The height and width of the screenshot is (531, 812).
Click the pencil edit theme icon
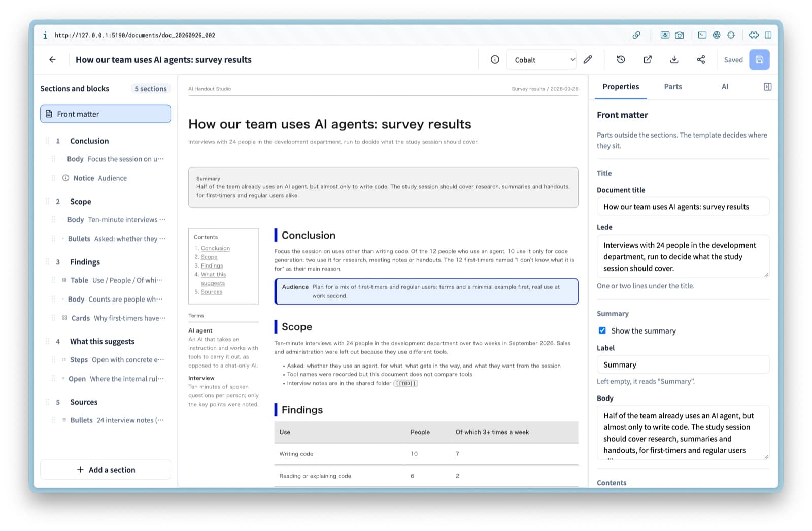588,60
